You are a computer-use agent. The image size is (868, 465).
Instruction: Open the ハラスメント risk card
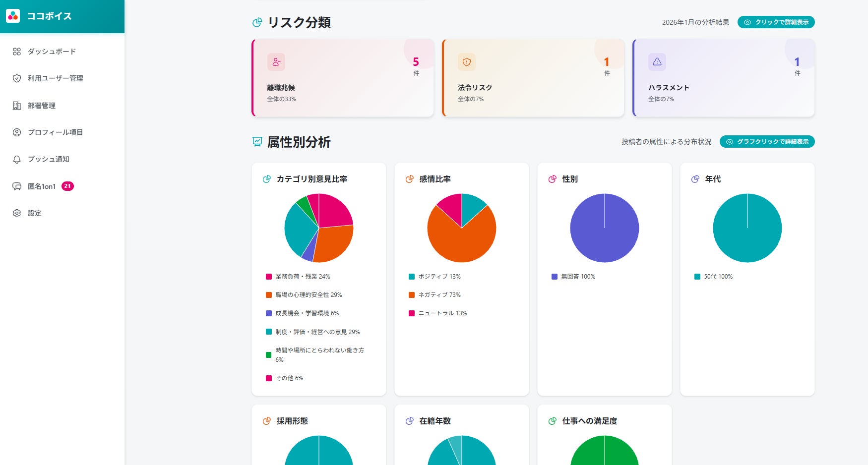pos(724,78)
